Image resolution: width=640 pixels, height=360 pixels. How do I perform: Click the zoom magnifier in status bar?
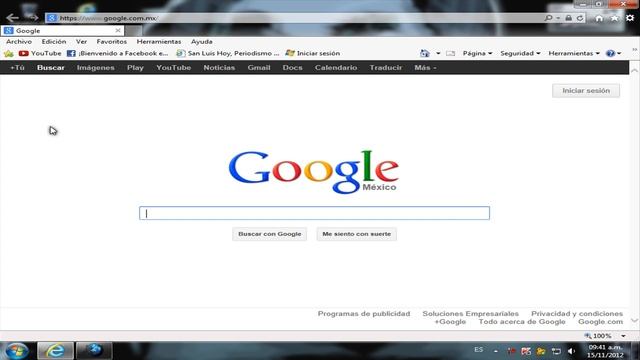coord(588,336)
